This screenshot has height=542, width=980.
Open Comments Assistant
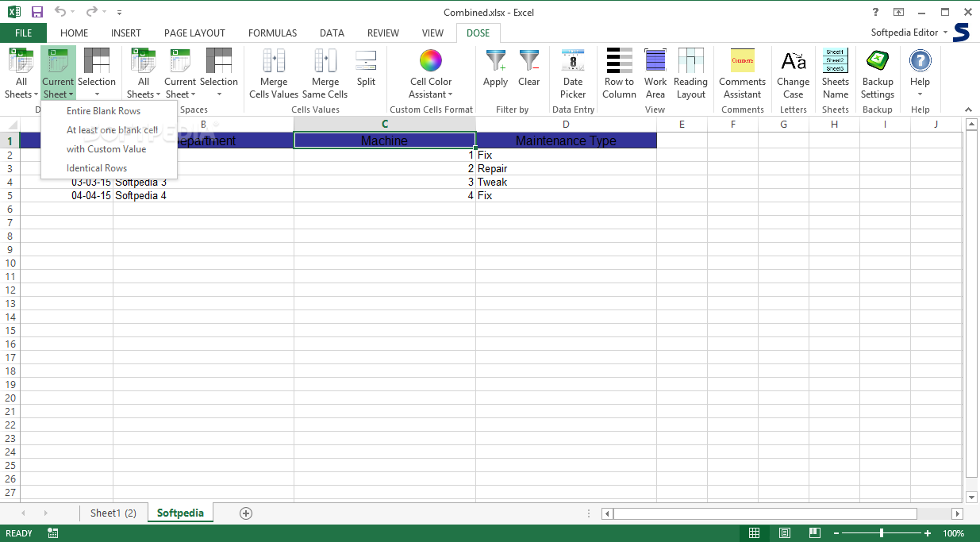[743, 74]
